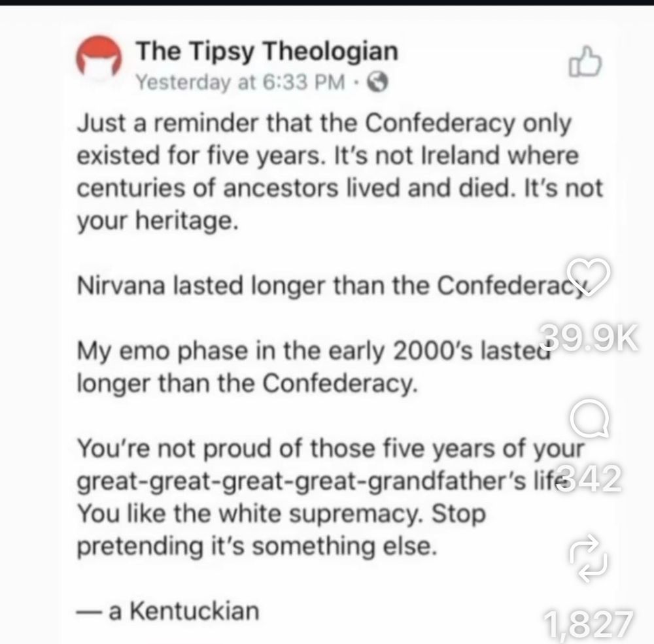Click the a Kentuckian signature line
The width and height of the screenshot is (654, 644).
167,611
